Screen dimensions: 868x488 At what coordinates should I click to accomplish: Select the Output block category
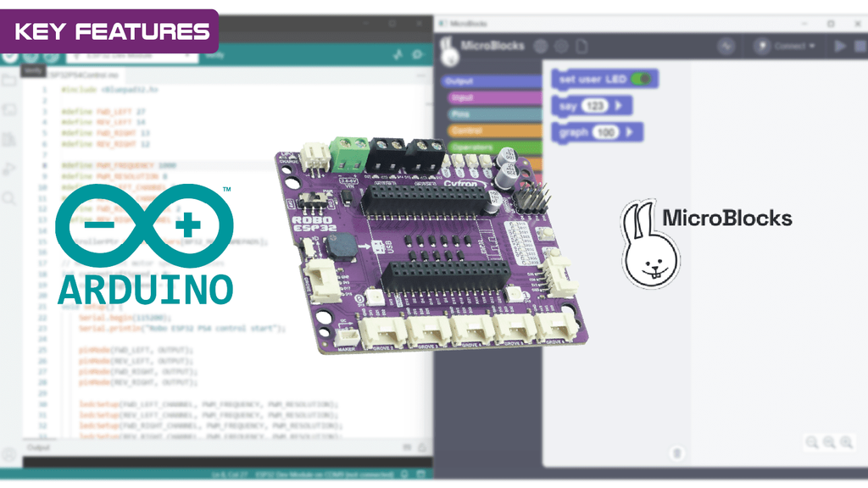(x=490, y=81)
